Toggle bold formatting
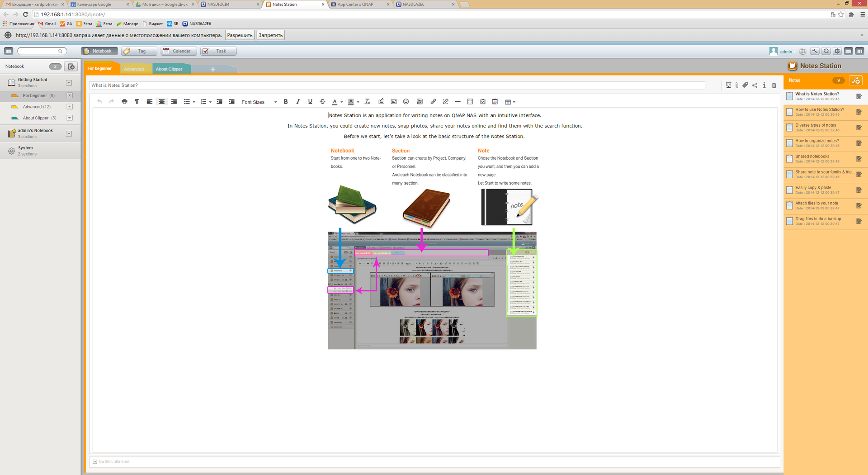This screenshot has height=475, width=868. click(x=286, y=102)
